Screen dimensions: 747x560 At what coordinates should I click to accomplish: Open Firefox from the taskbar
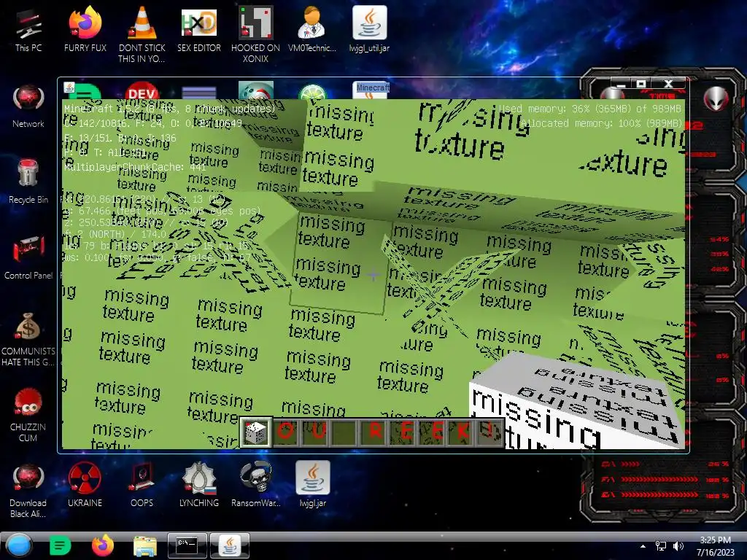(x=102, y=545)
